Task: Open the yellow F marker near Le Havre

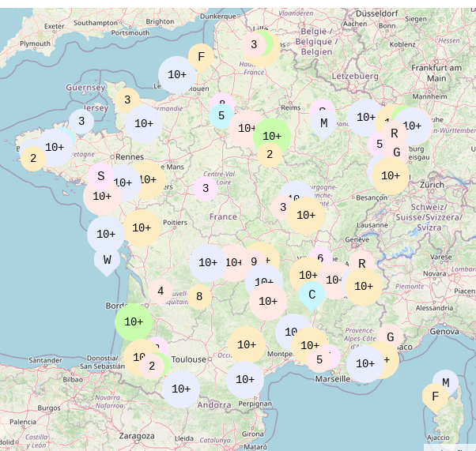Action: tap(201, 57)
